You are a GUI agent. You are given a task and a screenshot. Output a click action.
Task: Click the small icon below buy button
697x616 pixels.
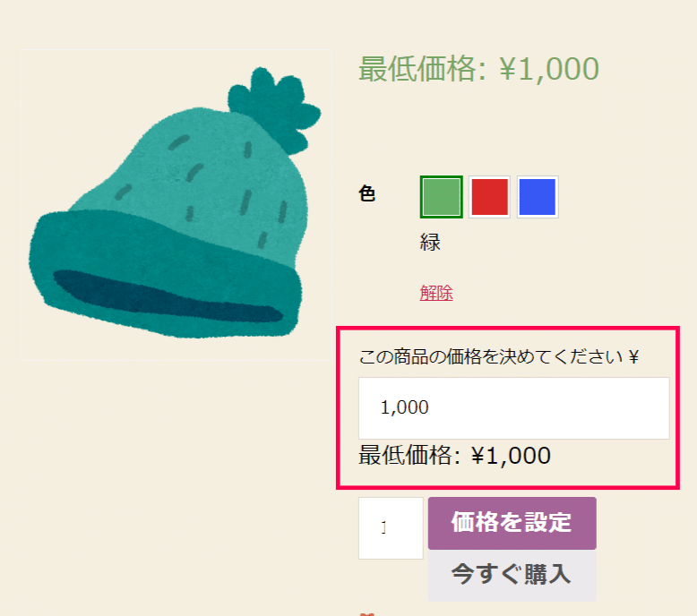[x=366, y=614]
